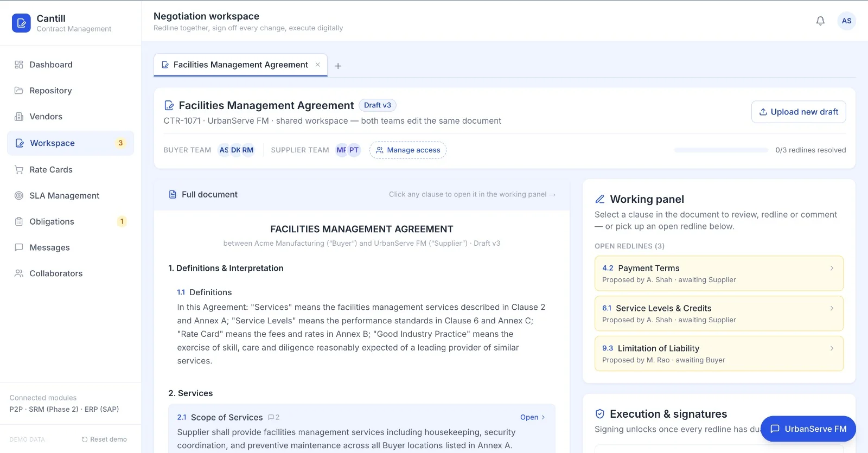Image resolution: width=868 pixels, height=453 pixels.
Task: Click the DK buyer team avatar
Action: click(x=235, y=150)
